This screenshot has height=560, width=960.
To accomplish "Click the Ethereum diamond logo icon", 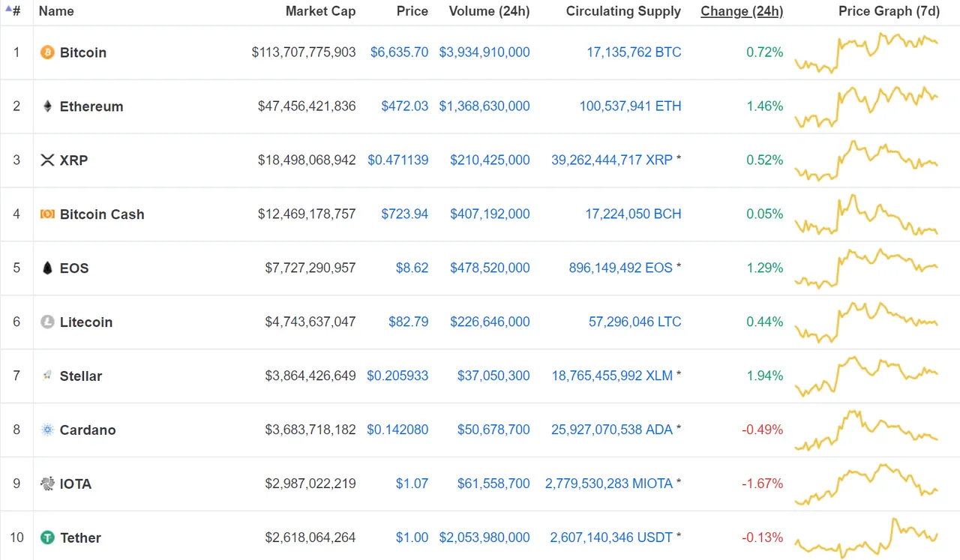I will coord(47,106).
